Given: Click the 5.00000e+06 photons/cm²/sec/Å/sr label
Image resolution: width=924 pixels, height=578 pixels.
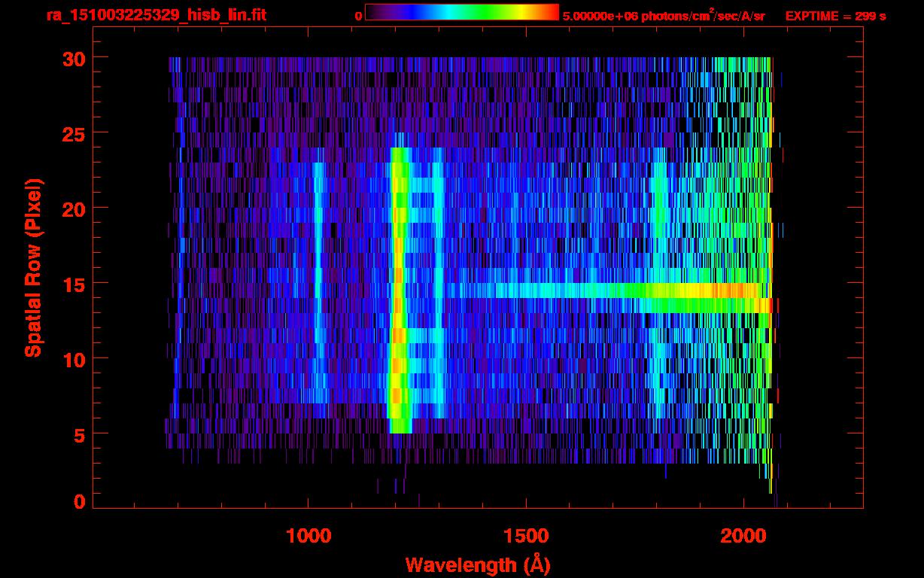Looking at the screenshot, I should click(x=664, y=15).
